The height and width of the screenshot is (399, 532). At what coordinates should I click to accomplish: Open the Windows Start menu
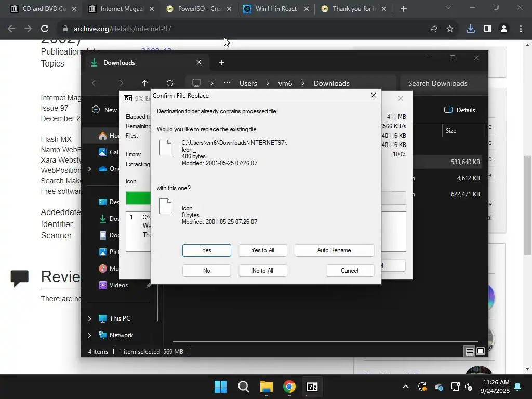coord(220,387)
